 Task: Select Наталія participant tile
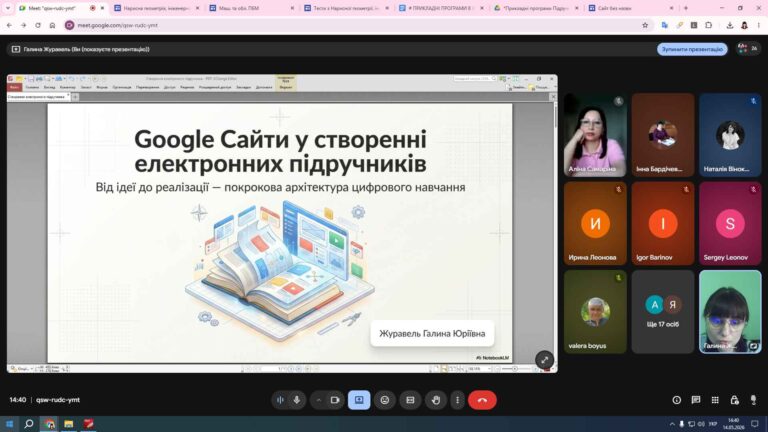click(x=730, y=135)
